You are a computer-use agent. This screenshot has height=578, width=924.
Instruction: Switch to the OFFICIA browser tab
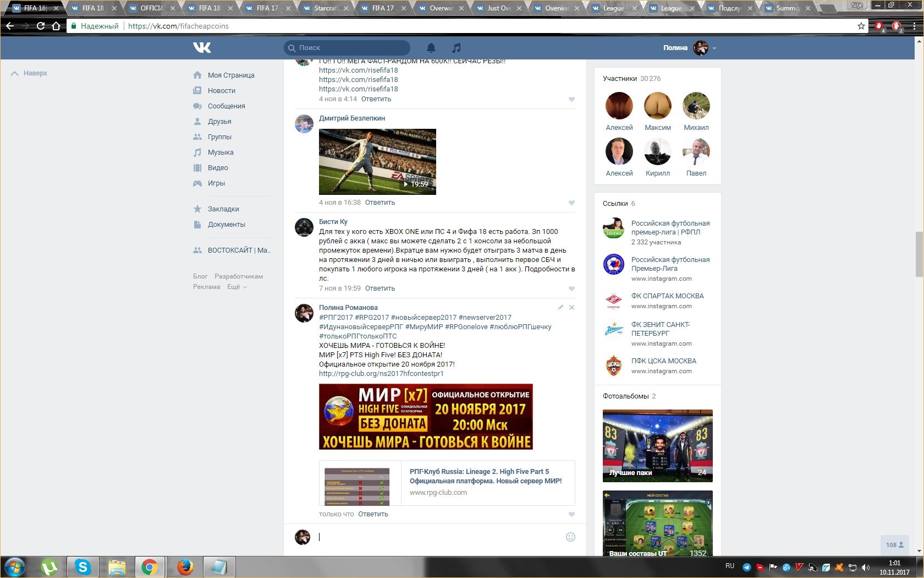[x=152, y=8]
